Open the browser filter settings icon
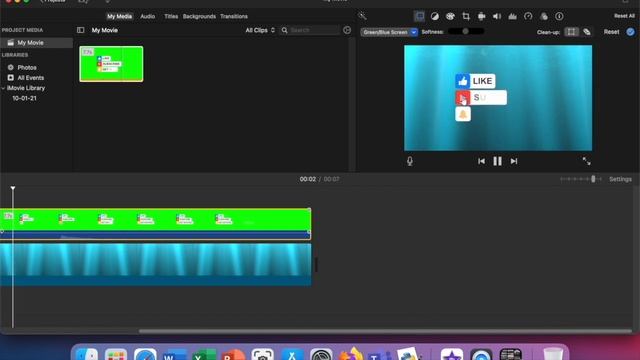 pos(347,30)
